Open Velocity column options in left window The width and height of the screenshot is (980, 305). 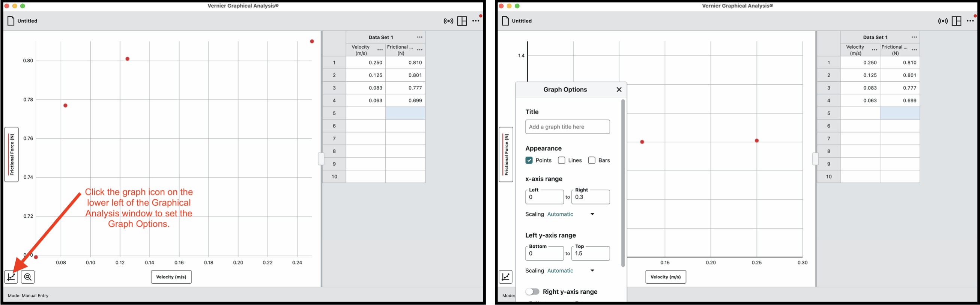(380, 50)
